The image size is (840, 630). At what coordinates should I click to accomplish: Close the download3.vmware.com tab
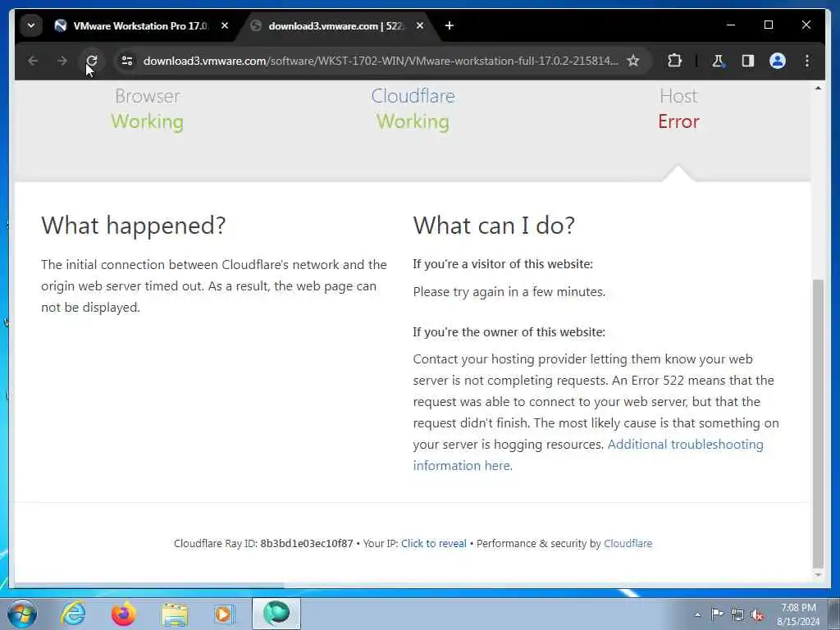coord(420,25)
